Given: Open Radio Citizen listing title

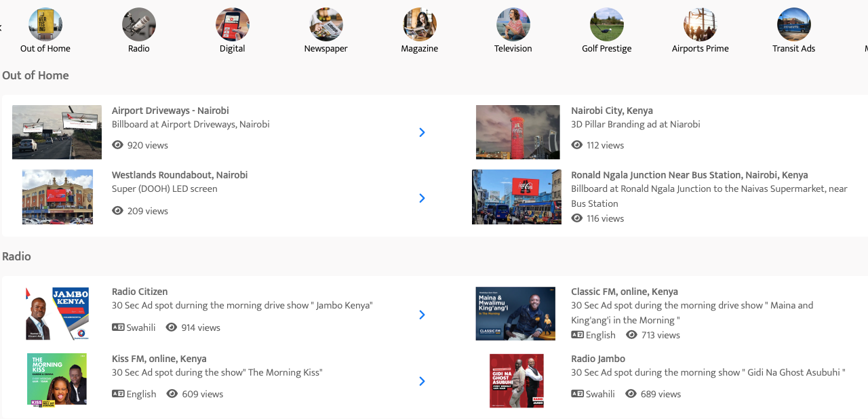Looking at the screenshot, I should 140,292.
